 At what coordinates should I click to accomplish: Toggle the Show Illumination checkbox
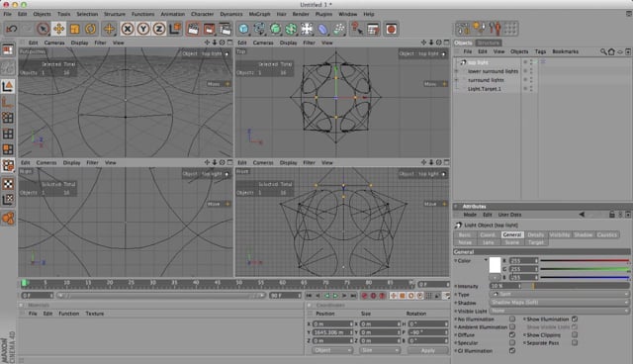[575, 318]
